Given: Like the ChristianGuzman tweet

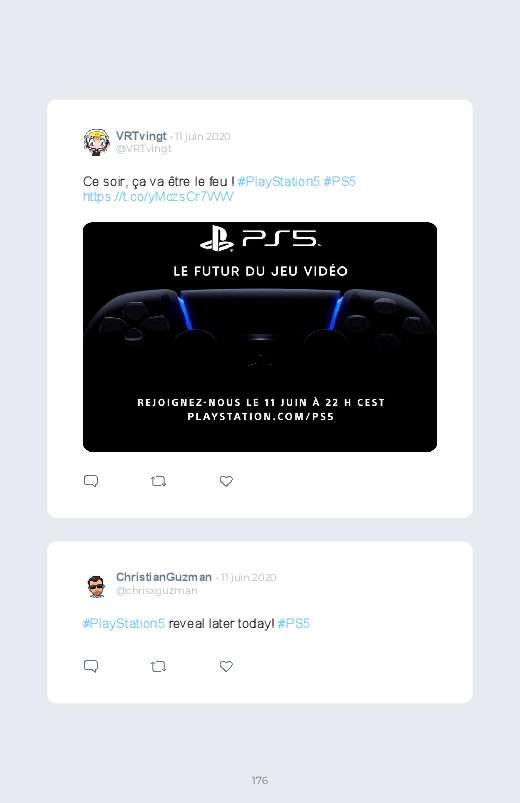Looking at the screenshot, I should pos(226,666).
